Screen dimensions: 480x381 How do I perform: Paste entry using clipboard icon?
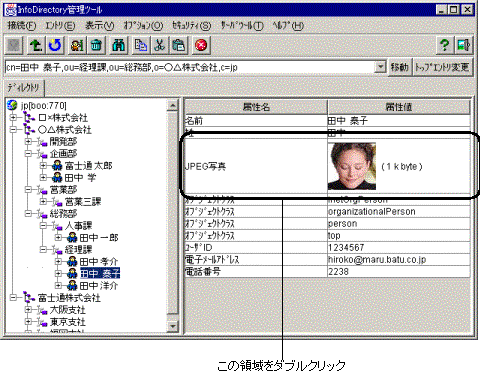point(179,45)
